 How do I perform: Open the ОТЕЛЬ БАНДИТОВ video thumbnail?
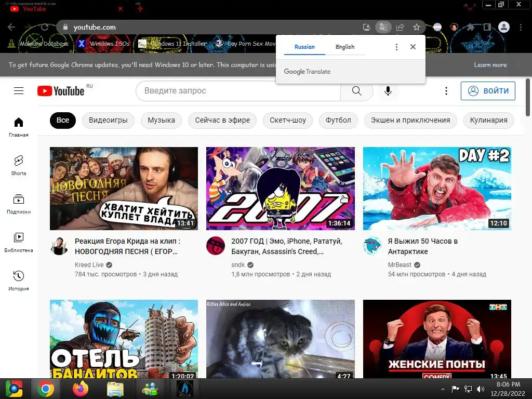click(124, 339)
